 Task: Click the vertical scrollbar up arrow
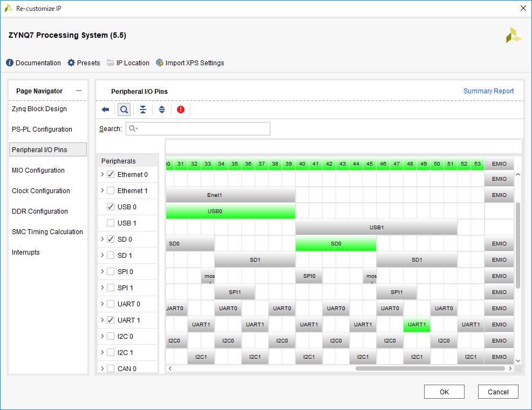(x=518, y=174)
